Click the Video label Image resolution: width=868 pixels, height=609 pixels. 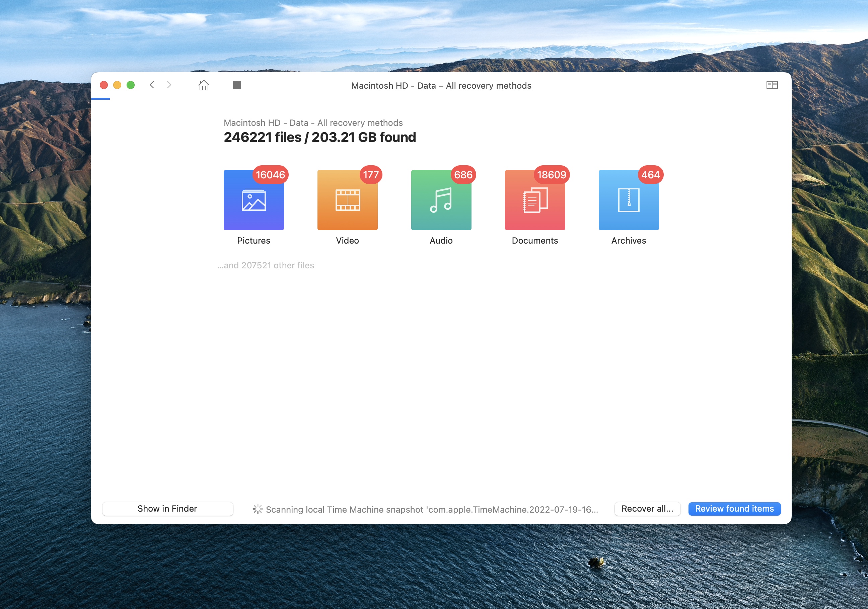(347, 241)
